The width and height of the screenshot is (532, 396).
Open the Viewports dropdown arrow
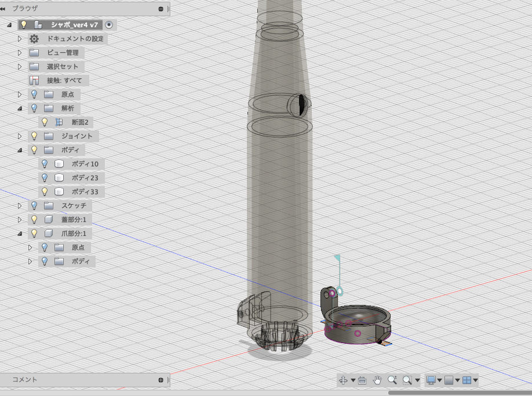pos(476,380)
